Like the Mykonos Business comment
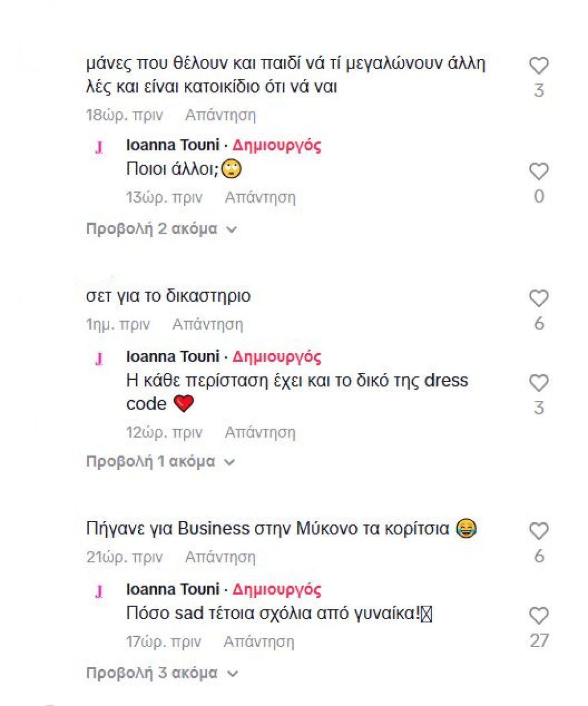The height and width of the screenshot is (706, 588). [539, 530]
